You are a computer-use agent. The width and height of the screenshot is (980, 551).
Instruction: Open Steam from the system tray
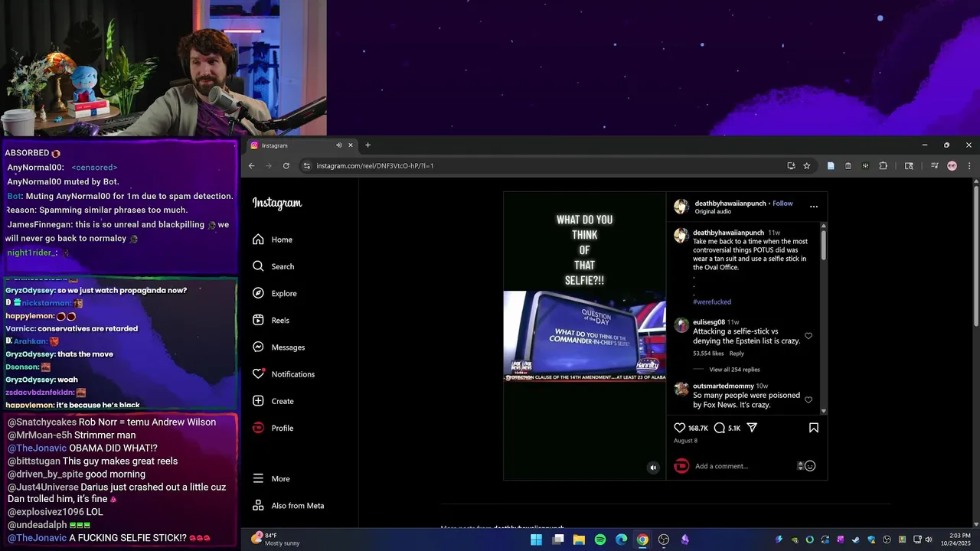click(x=856, y=540)
